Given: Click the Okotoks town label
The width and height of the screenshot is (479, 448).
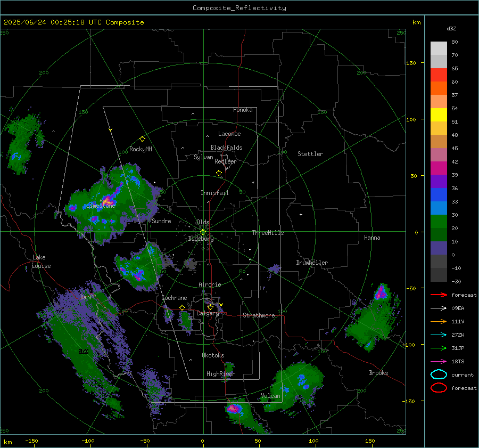Looking at the screenshot, I should pyautogui.click(x=213, y=355).
